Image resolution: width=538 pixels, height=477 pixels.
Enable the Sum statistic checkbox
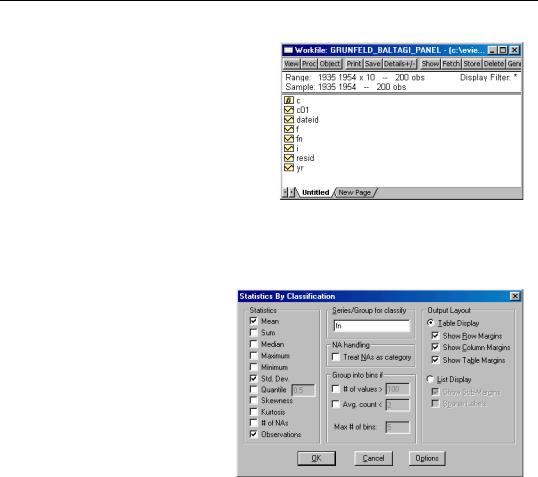[253, 333]
